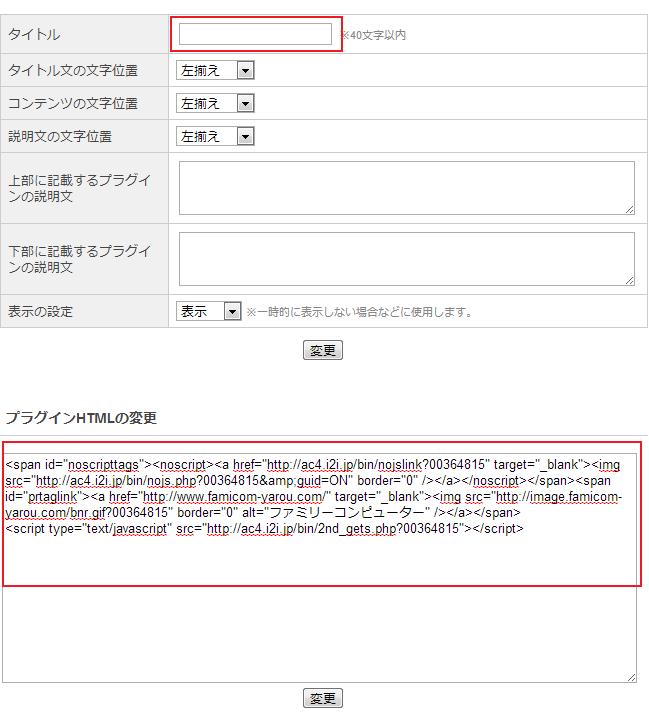Click the resize grip of the upper description textarea
Screen dimensions: 649x716
pos(630,210)
